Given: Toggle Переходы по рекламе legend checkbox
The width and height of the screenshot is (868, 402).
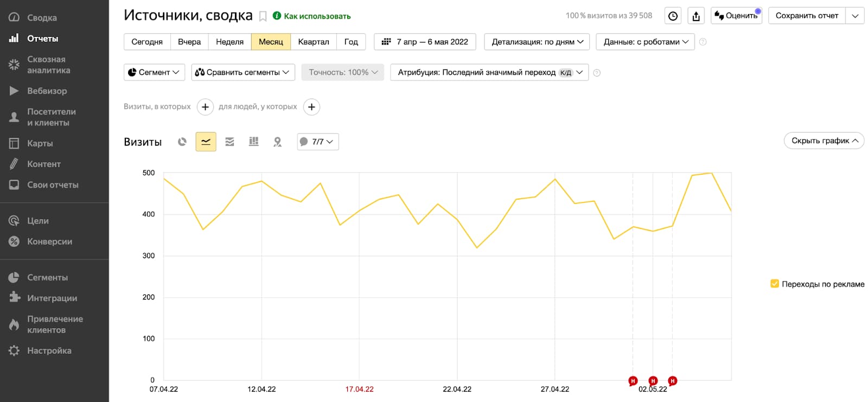Looking at the screenshot, I should point(775,284).
